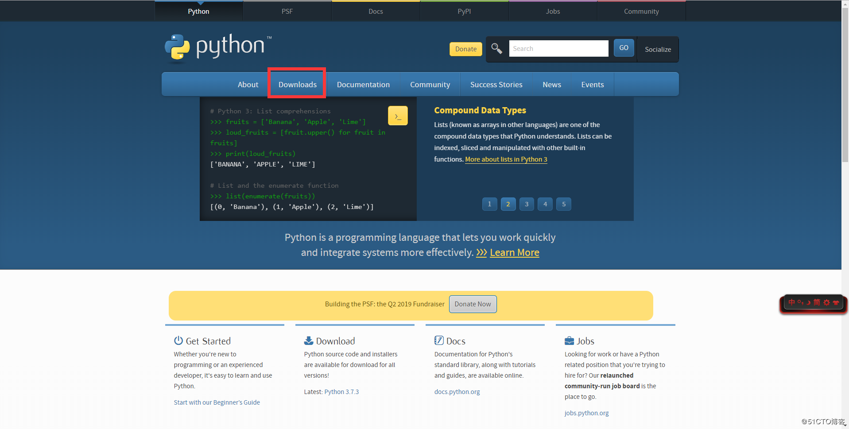Click the Get Started power icon
Screen dimensions: 849x429
pos(178,341)
